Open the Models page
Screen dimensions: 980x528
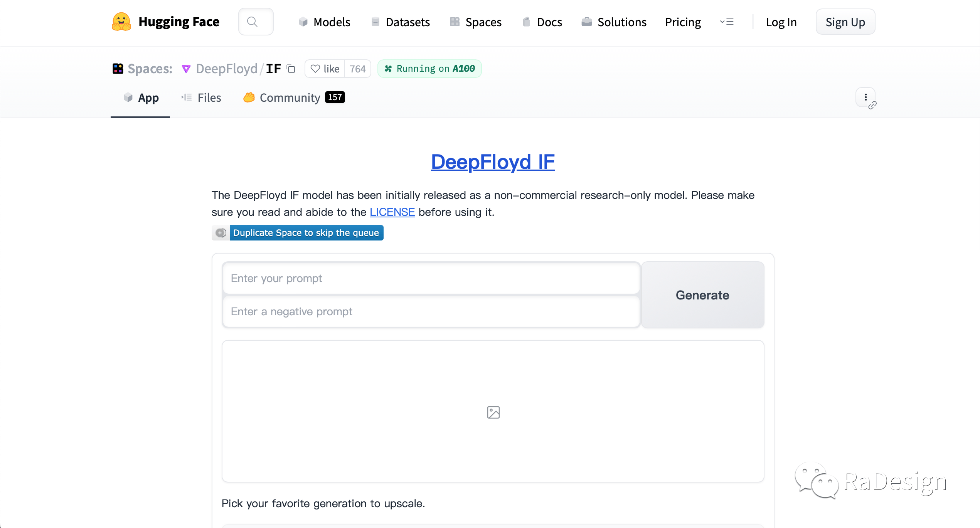(x=324, y=22)
